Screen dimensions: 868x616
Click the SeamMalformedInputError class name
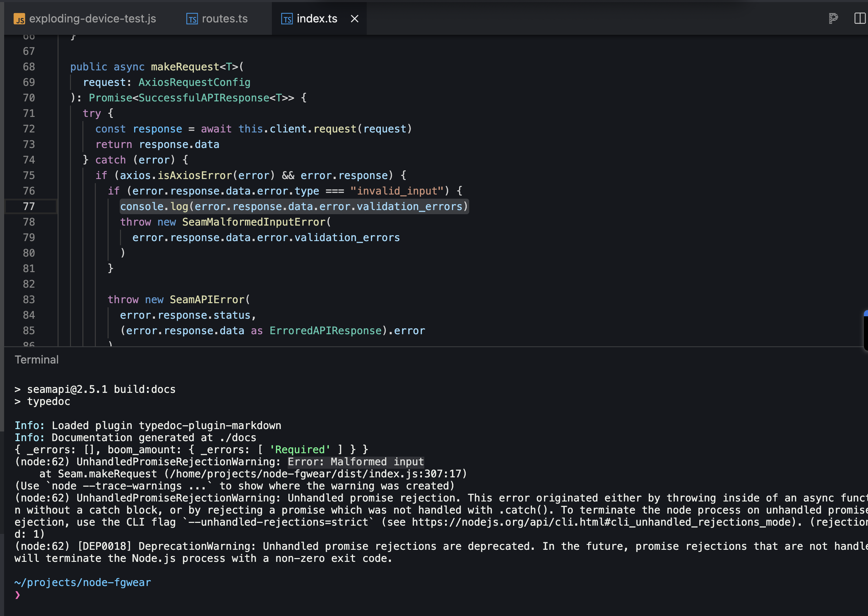pos(254,222)
